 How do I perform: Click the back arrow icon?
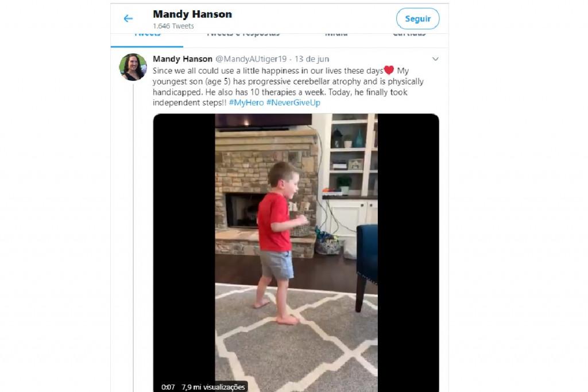[x=128, y=19]
